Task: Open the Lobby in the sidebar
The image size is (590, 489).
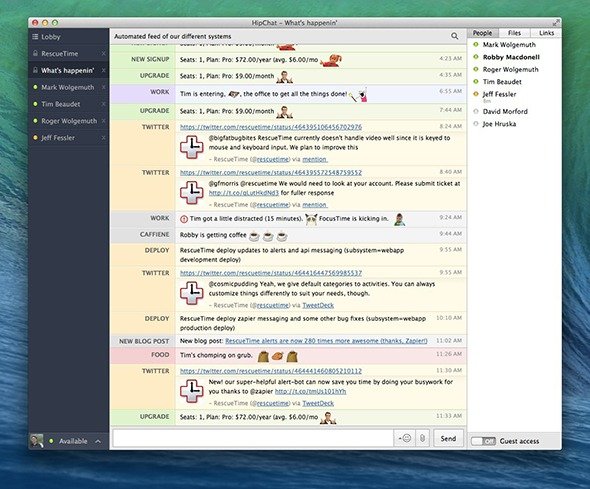Action: tap(68, 36)
